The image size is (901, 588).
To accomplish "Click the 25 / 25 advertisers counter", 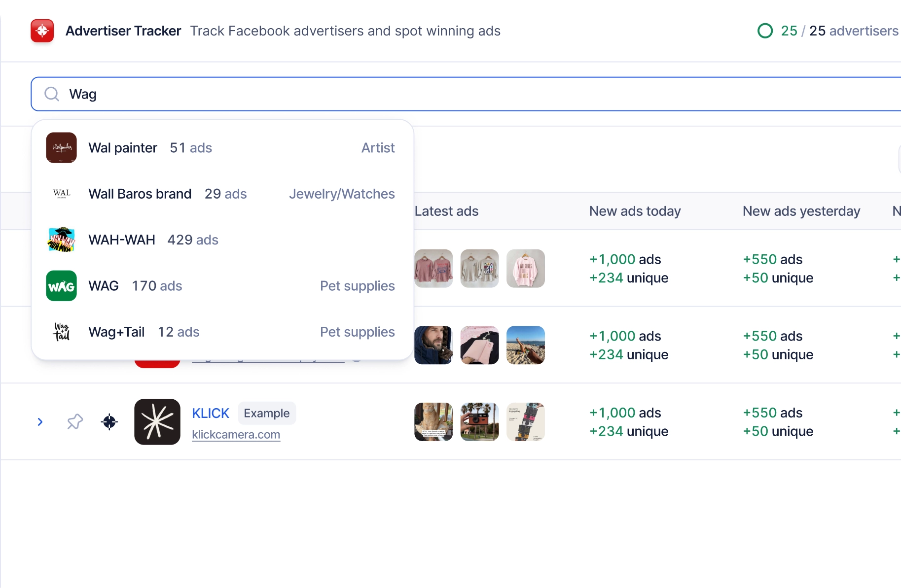I will coord(840,31).
